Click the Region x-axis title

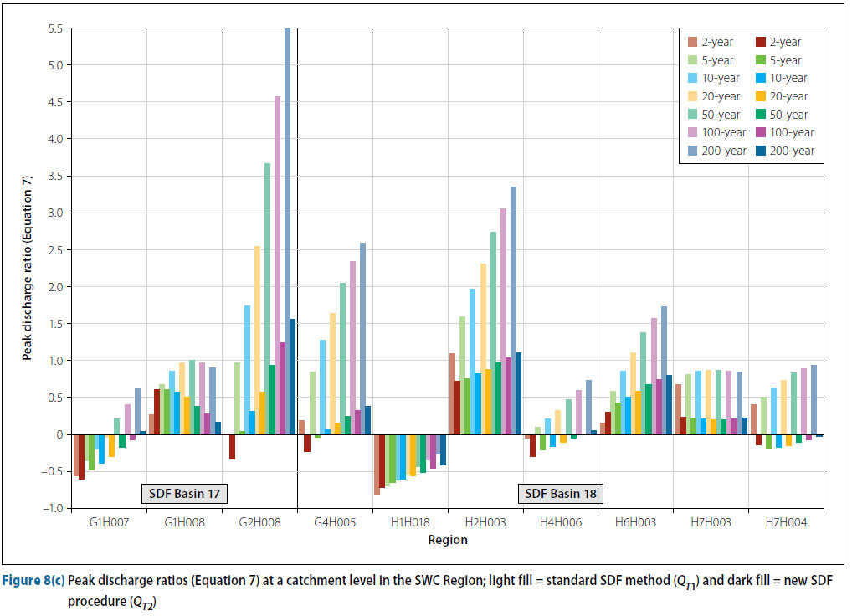(x=448, y=541)
